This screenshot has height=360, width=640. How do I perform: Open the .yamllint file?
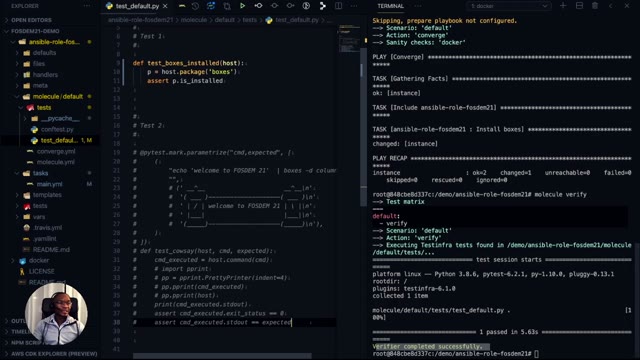point(44,239)
